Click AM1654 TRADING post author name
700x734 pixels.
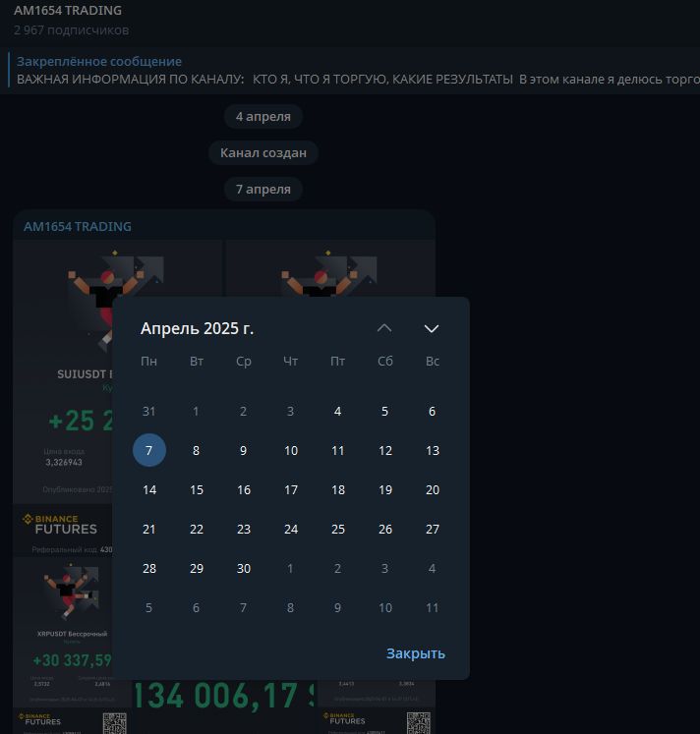point(78,227)
